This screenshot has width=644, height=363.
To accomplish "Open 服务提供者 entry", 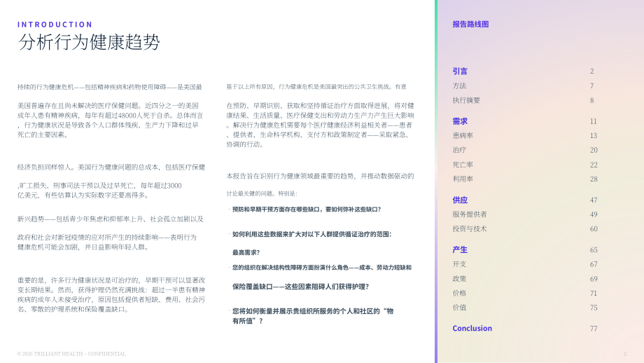I will coord(470,214).
